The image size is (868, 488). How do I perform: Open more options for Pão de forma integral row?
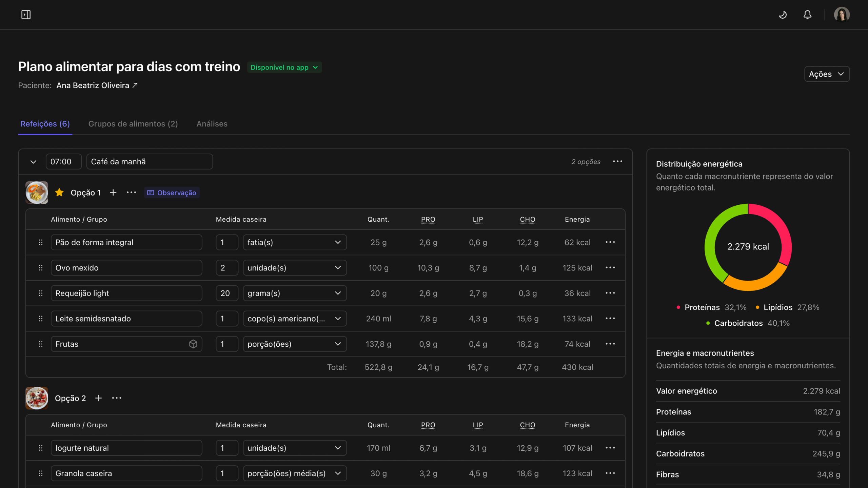click(610, 242)
